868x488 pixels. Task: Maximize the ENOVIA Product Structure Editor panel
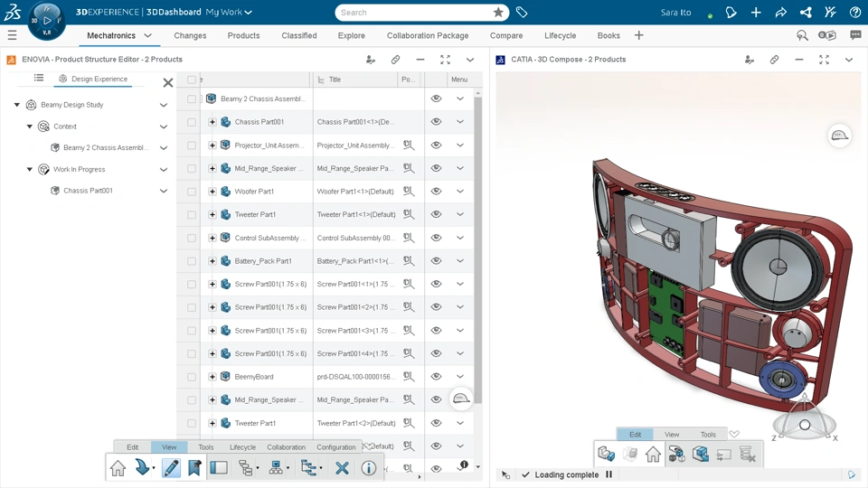point(445,60)
